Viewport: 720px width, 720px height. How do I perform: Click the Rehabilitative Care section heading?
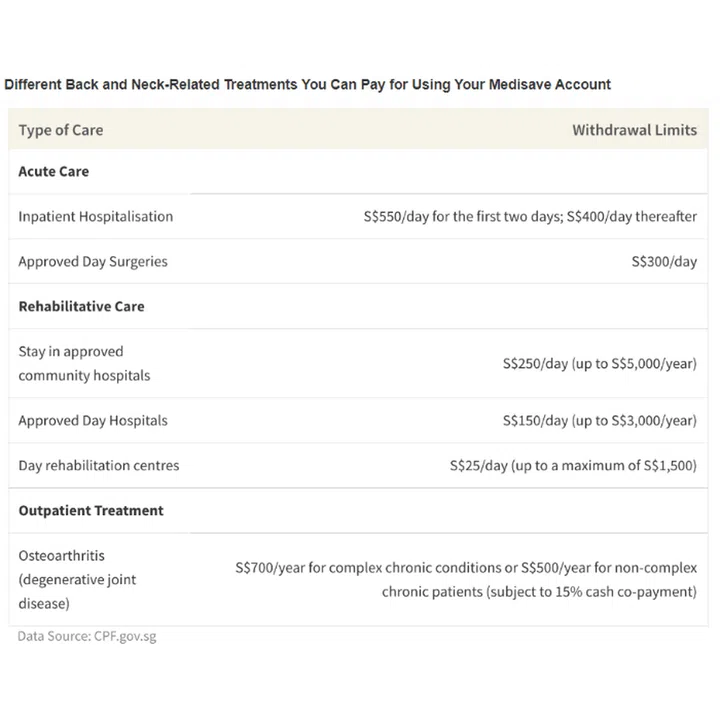[x=81, y=306]
